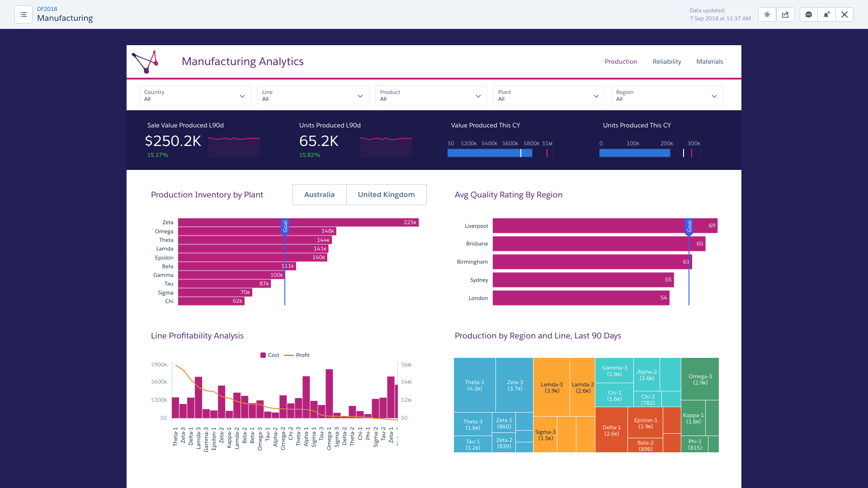The image size is (868, 488).
Task: Expand the Country filter dropdown
Action: pos(195,95)
